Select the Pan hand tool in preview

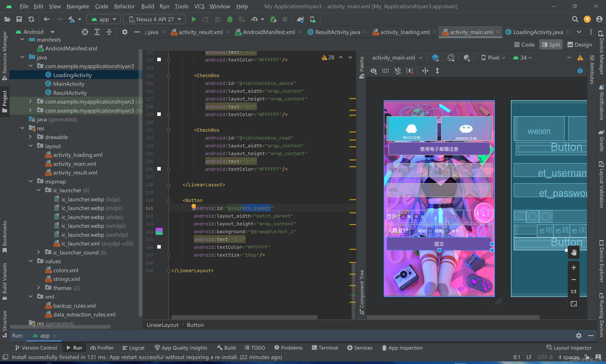[574, 252]
